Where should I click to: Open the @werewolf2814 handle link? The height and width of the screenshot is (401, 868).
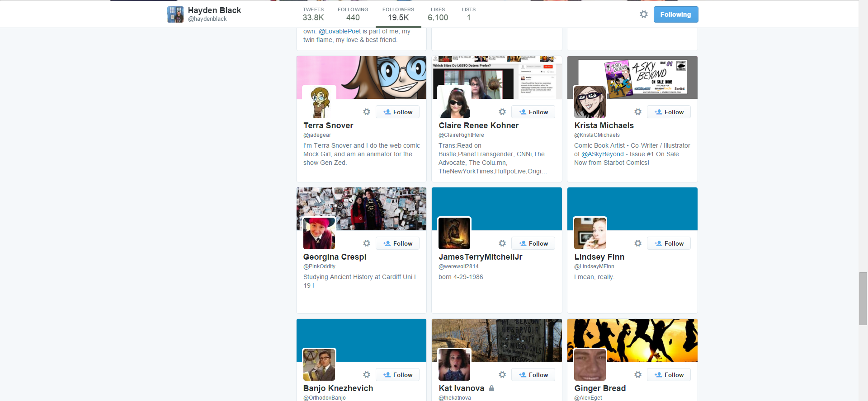coord(458,266)
